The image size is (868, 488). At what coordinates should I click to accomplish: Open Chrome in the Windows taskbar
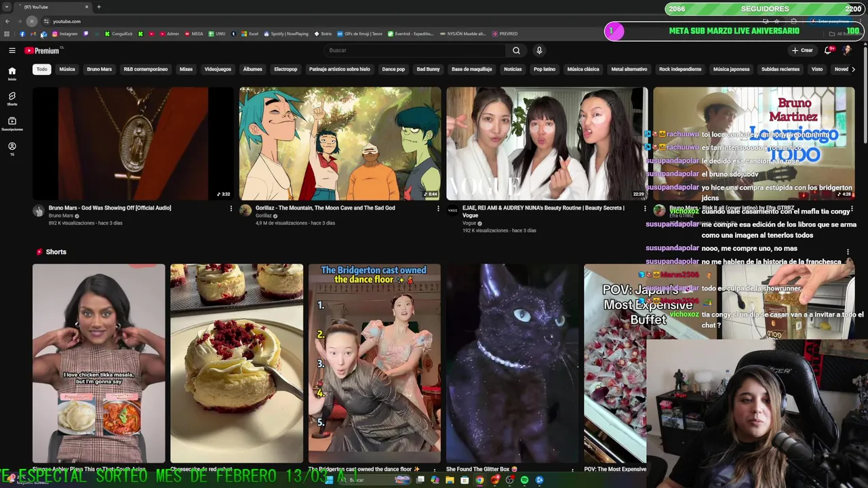(479, 480)
